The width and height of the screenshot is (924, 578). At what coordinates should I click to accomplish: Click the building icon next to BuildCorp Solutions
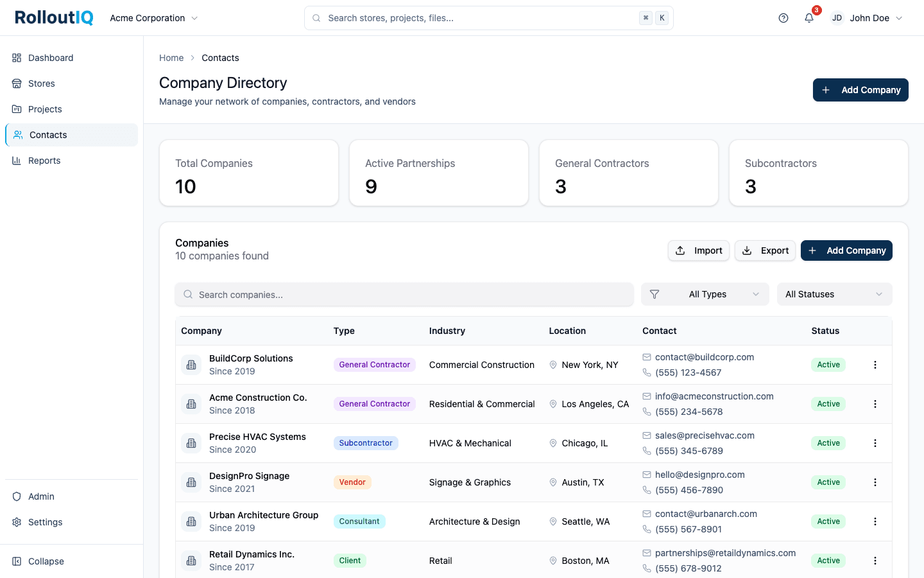tap(191, 364)
